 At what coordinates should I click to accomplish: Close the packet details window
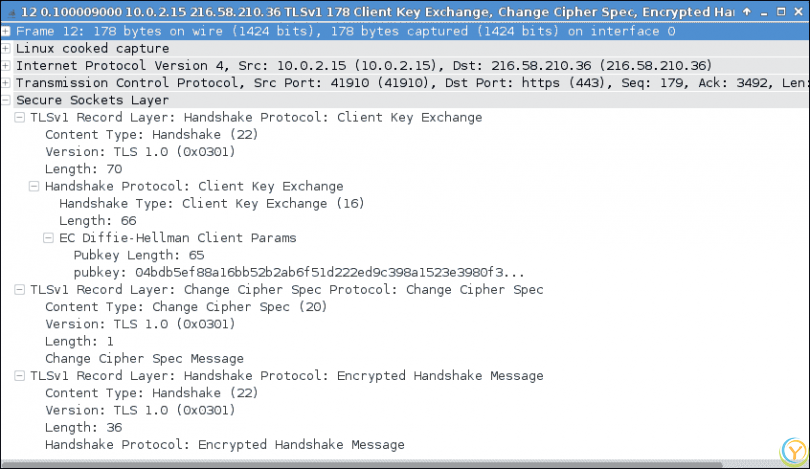point(797,10)
